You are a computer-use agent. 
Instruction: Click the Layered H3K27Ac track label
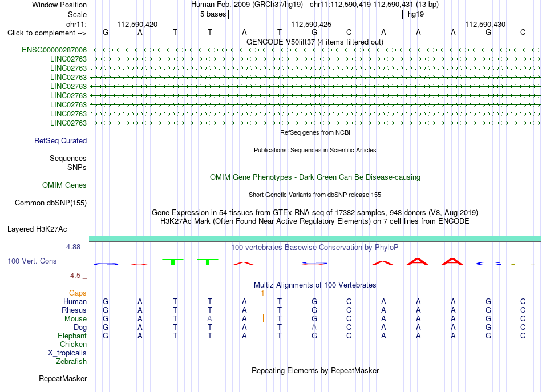(x=37, y=229)
